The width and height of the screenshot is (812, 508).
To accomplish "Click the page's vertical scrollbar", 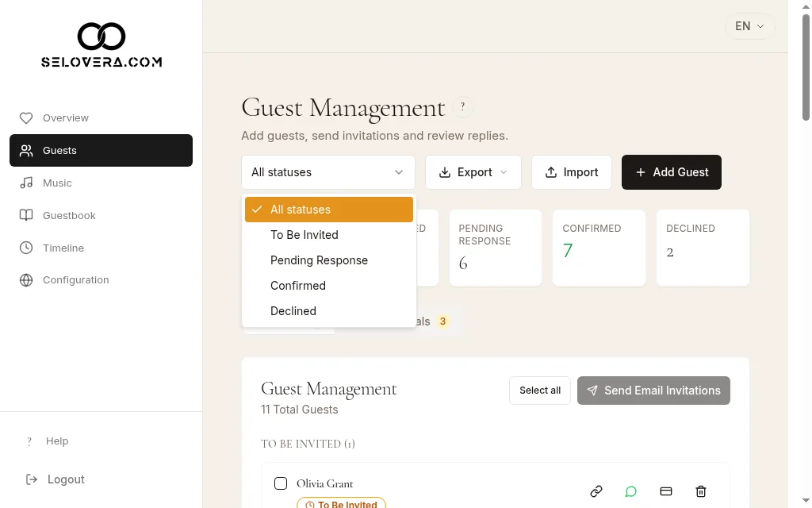I will [x=806, y=67].
